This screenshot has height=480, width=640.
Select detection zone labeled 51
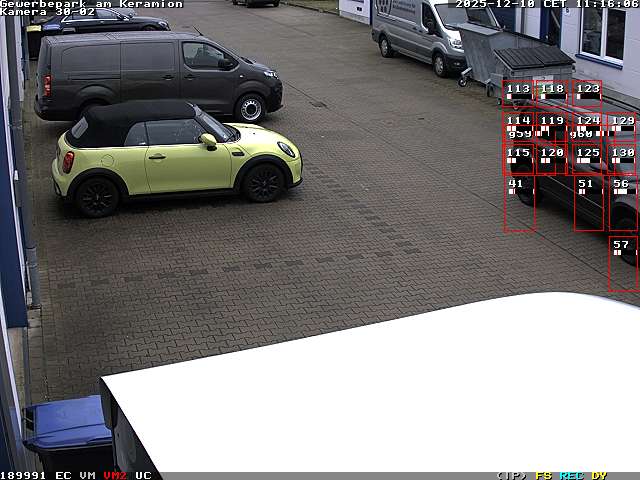588,204
